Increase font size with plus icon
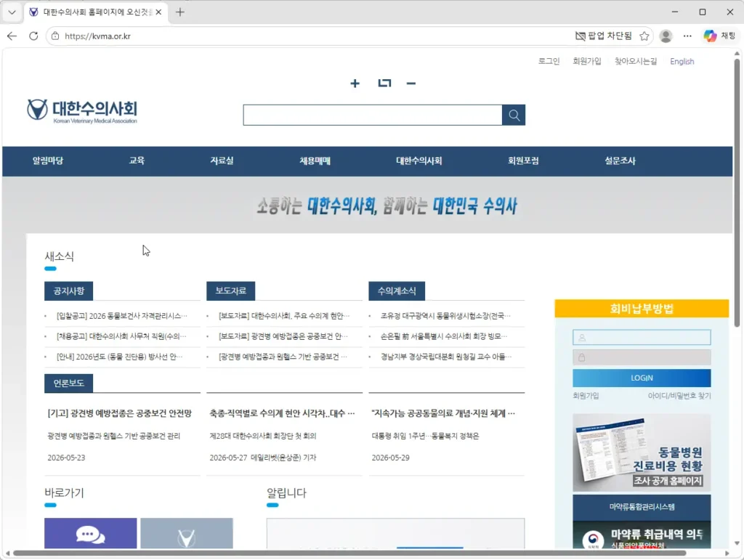This screenshot has width=744, height=560. click(355, 84)
